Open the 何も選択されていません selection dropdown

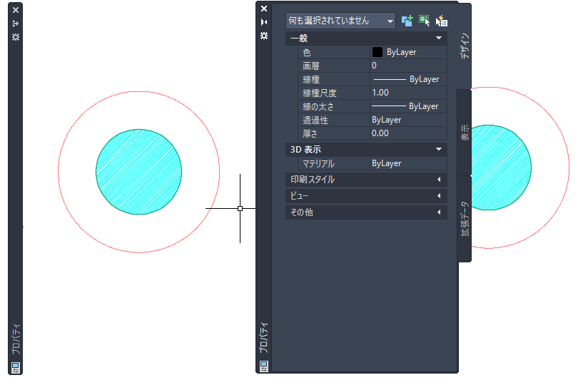[340, 21]
